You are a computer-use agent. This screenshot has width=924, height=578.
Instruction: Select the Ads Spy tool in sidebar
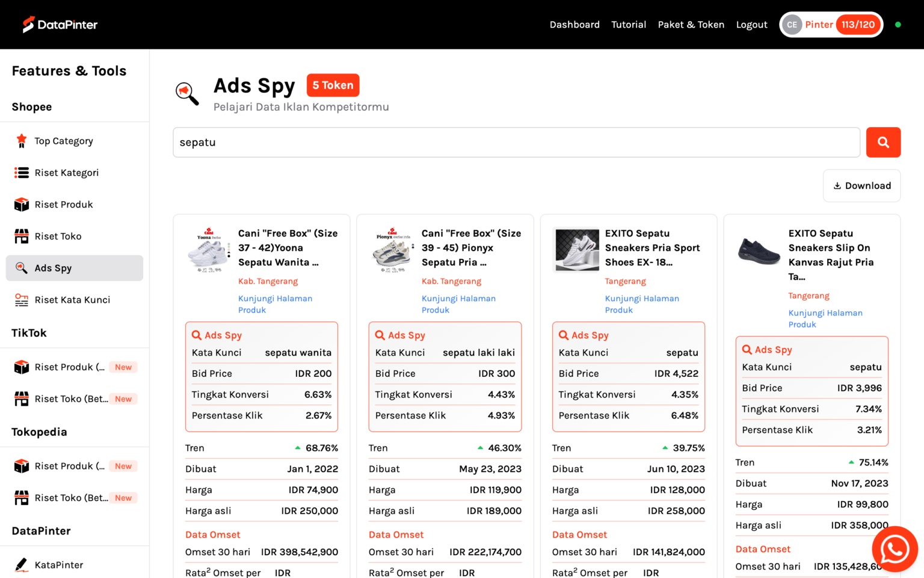click(x=52, y=268)
